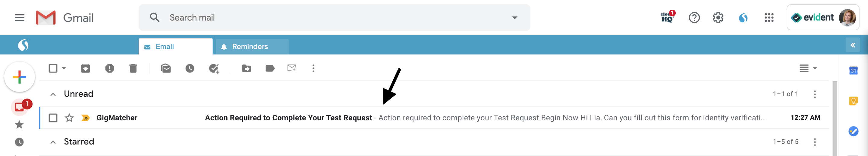Click the Compose plus button
868x156 pixels.
click(x=20, y=77)
